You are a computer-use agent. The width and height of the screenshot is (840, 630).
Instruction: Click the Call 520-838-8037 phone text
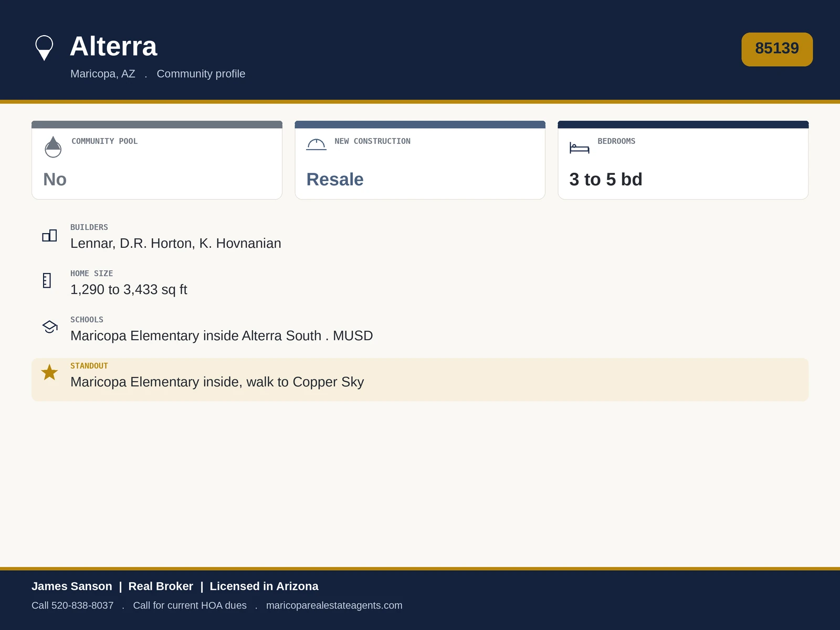click(x=72, y=605)
